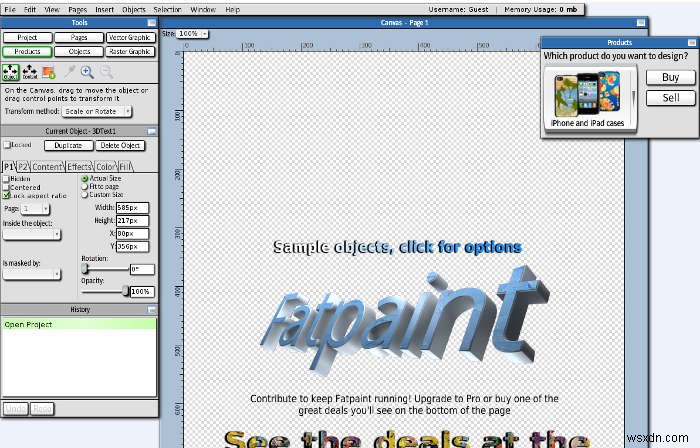The image size is (700, 448).
Task: Click the Sell button in Products
Action: 671,98
